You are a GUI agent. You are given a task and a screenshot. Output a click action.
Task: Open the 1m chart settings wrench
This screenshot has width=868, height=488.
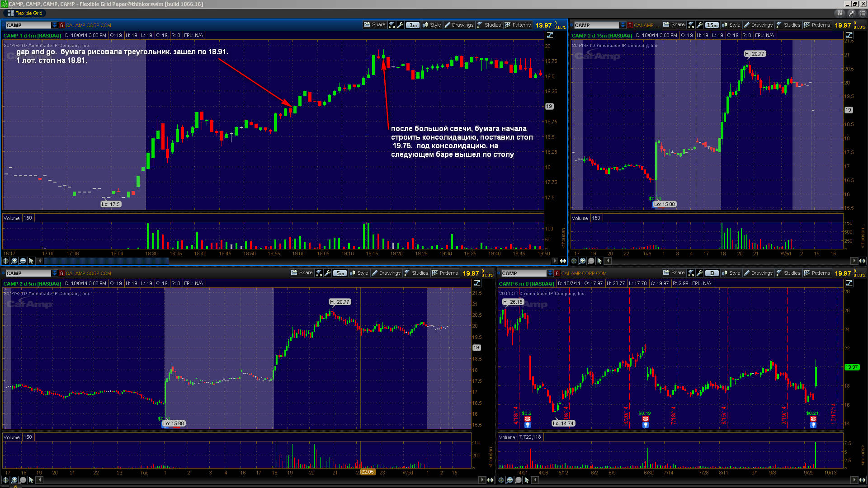point(401,25)
